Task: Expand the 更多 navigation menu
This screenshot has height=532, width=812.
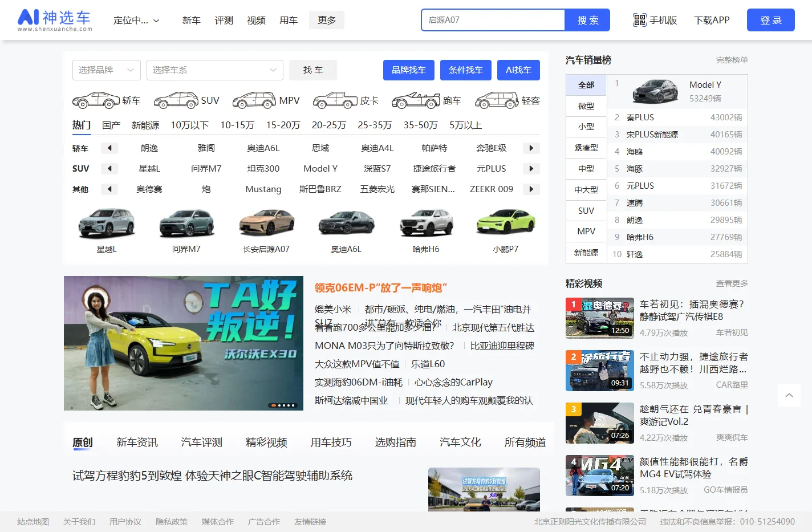Action: pyautogui.click(x=327, y=20)
